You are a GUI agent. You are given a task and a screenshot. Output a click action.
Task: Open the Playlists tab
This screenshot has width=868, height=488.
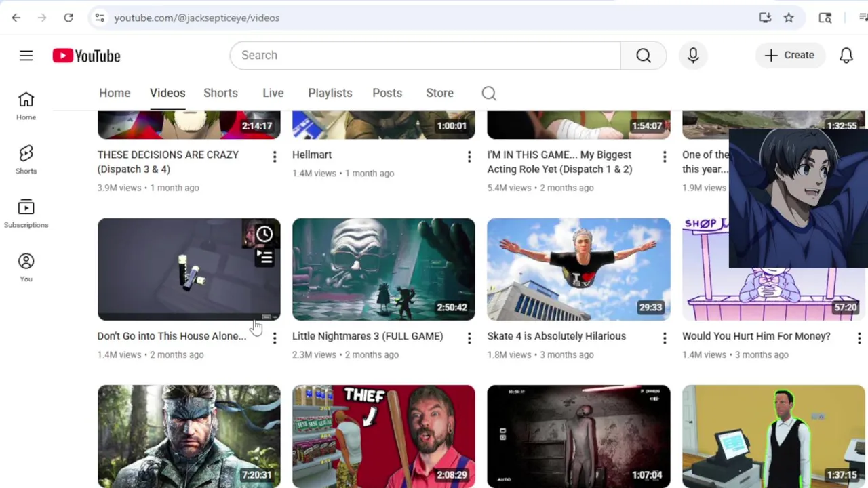coord(330,94)
